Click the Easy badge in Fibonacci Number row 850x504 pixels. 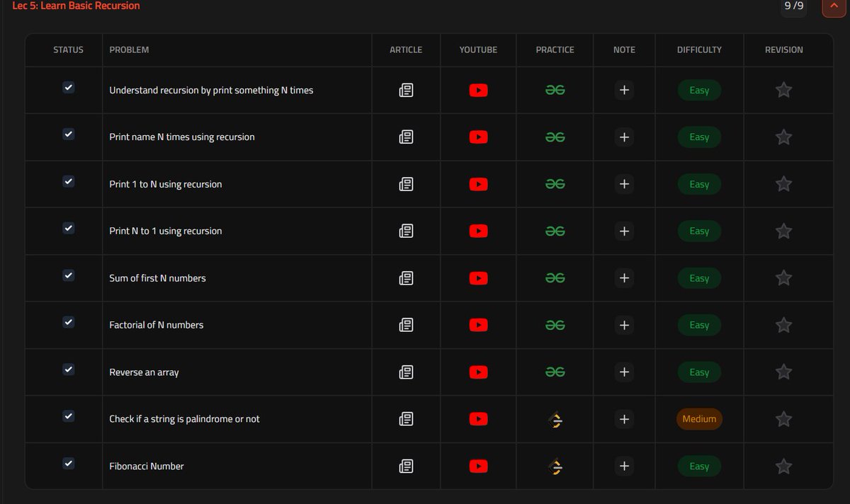699,466
